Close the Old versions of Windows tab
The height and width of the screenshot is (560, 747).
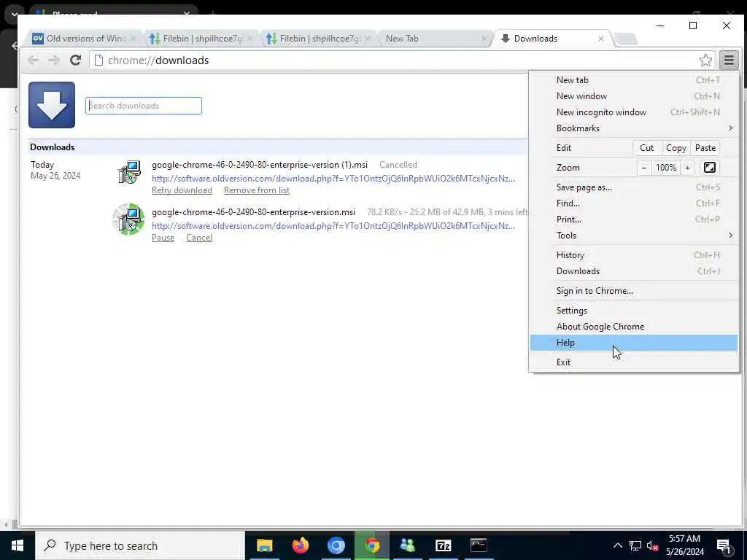[x=133, y=39]
